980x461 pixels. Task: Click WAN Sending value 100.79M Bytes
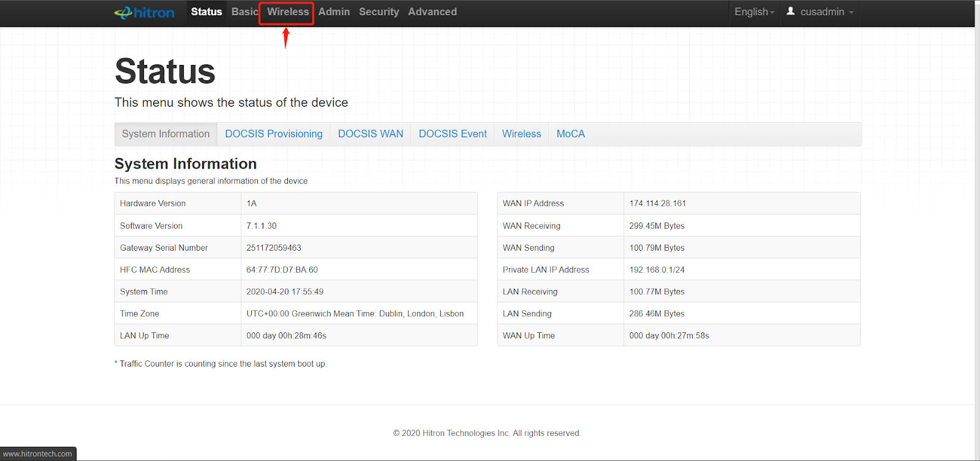tap(657, 248)
